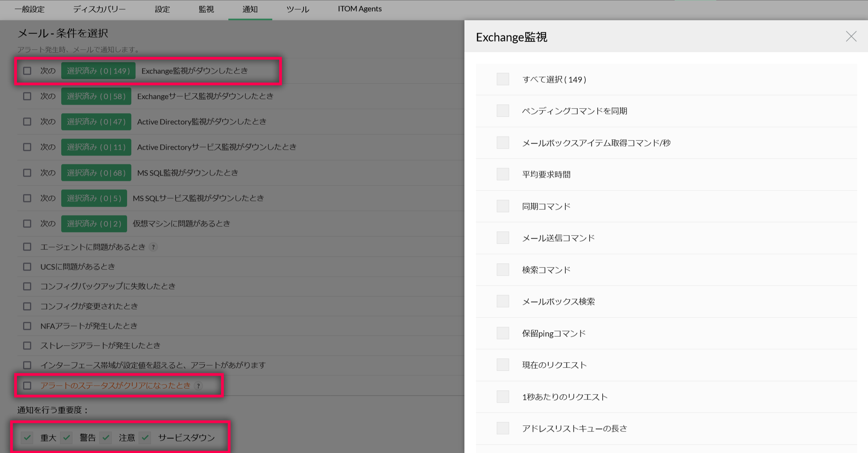Toggle the 重大 severity checkbox
The width and height of the screenshot is (868, 453).
[x=27, y=438]
